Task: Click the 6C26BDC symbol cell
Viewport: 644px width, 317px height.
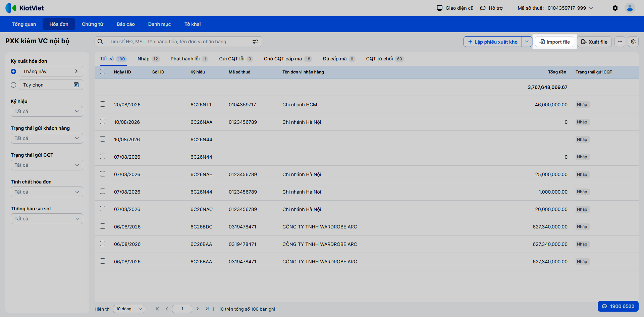Action: click(x=202, y=227)
